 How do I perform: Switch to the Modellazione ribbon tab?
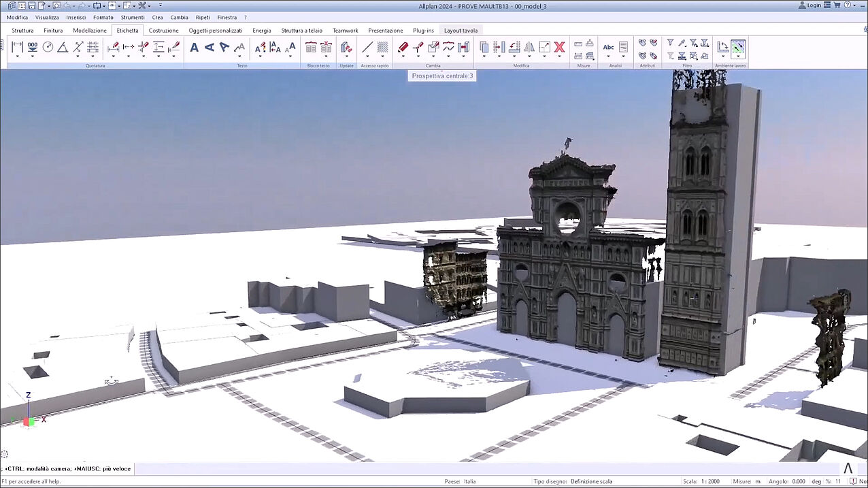coord(90,31)
